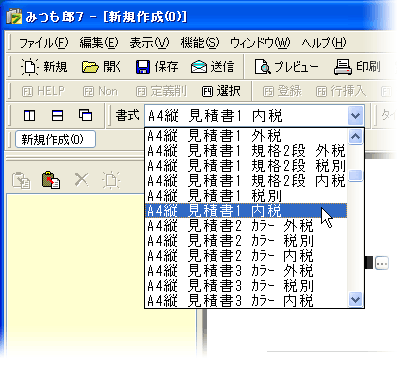Pick A4縦 見積書3 カラー 内税 entry
This screenshot has height=371, width=400.
[246, 301]
